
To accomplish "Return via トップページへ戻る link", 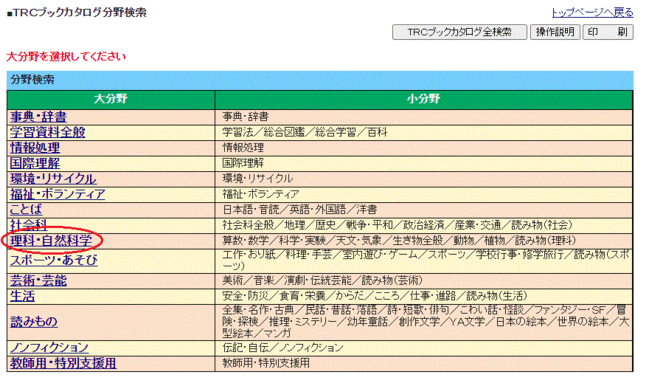I will [x=592, y=12].
